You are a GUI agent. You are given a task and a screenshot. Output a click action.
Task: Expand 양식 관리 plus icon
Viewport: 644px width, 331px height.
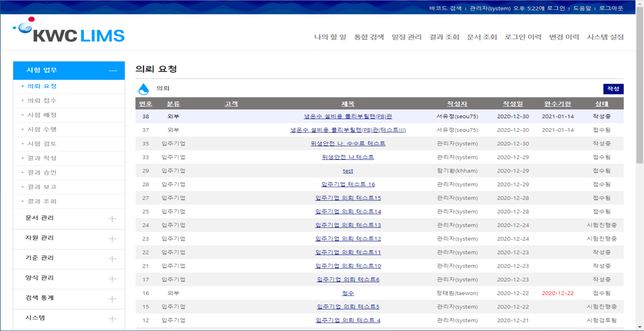113,279
